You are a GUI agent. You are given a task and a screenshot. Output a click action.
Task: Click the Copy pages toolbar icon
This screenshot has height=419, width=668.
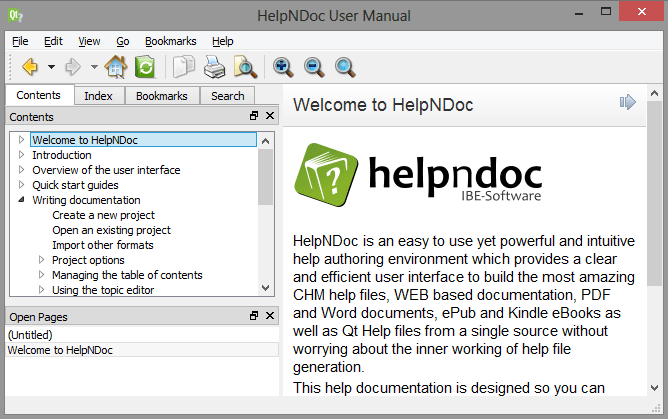tap(184, 67)
